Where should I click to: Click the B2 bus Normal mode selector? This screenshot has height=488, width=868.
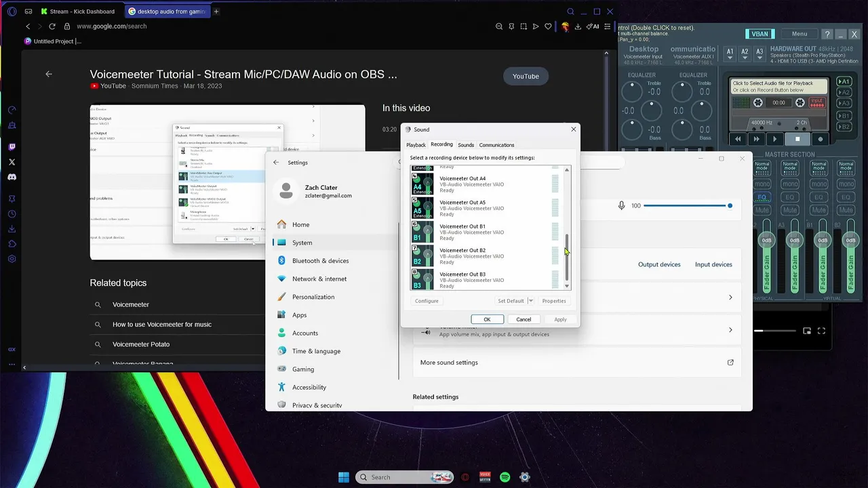(846, 167)
